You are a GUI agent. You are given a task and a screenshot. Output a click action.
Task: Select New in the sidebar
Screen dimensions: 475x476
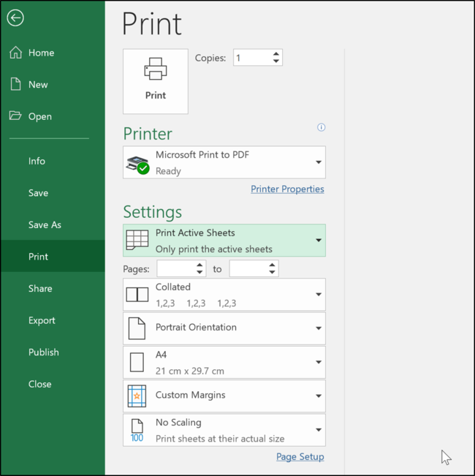[38, 84]
